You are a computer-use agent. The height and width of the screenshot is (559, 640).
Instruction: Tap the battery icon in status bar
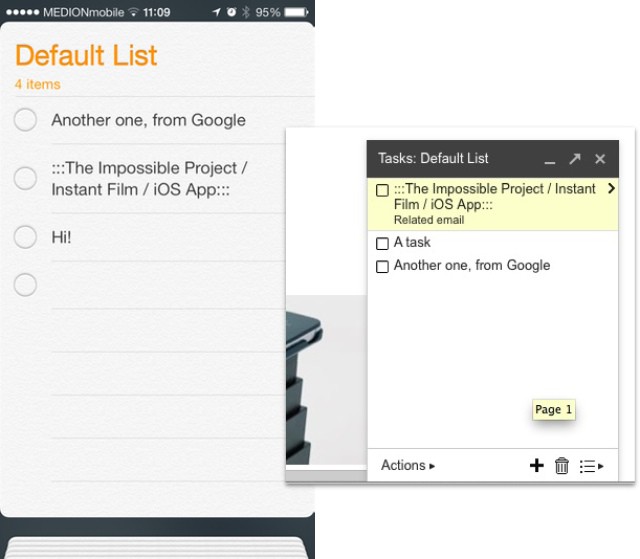(x=296, y=13)
